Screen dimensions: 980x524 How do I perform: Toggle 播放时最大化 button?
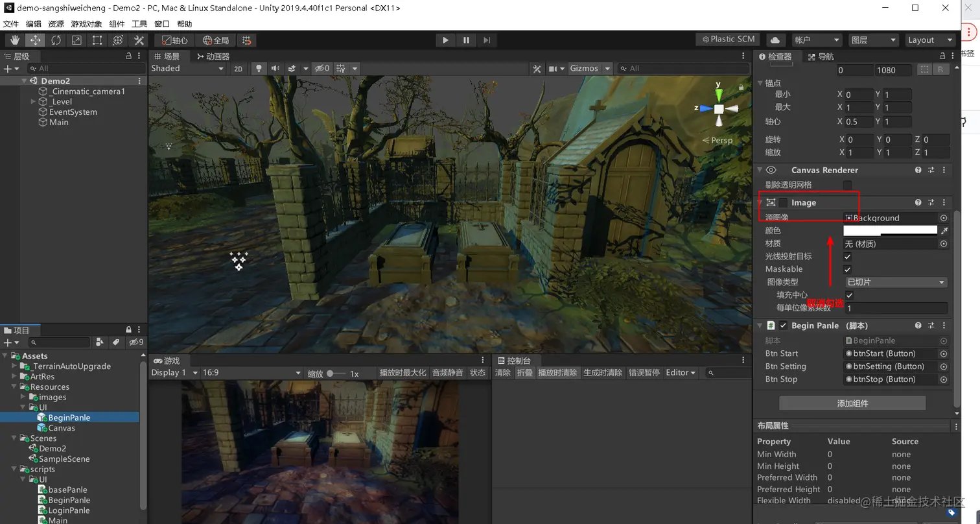(402, 373)
